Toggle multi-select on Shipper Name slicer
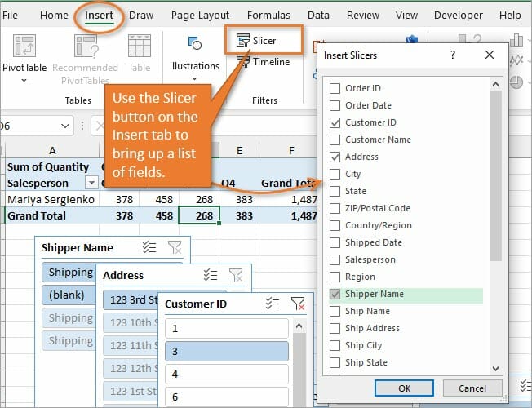This screenshot has width=532, height=408. click(x=149, y=248)
